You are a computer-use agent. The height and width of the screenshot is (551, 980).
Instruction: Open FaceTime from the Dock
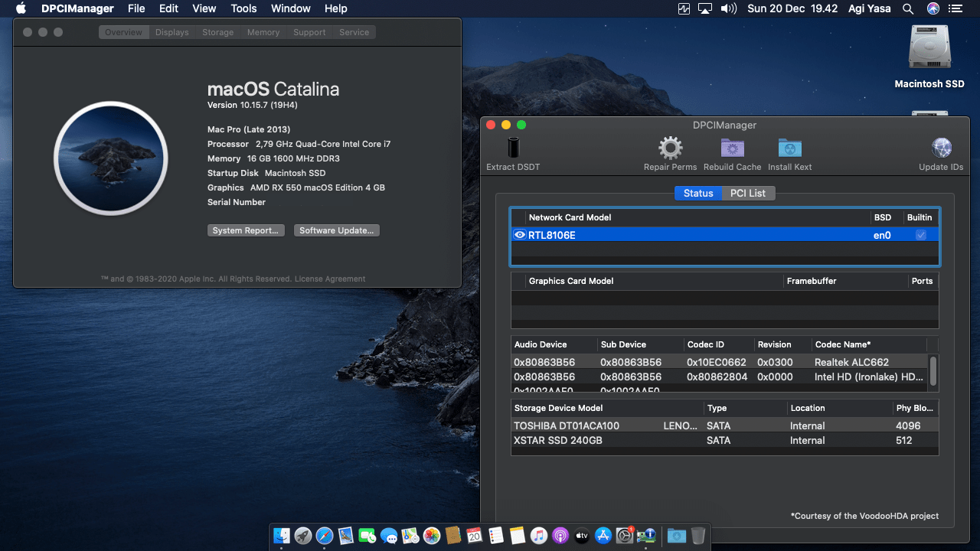367,536
